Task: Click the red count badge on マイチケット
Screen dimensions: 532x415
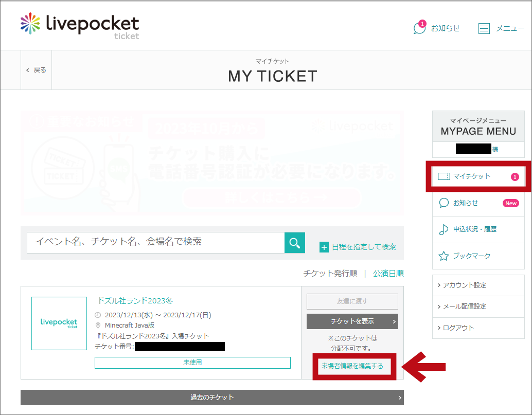Action: 515,177
